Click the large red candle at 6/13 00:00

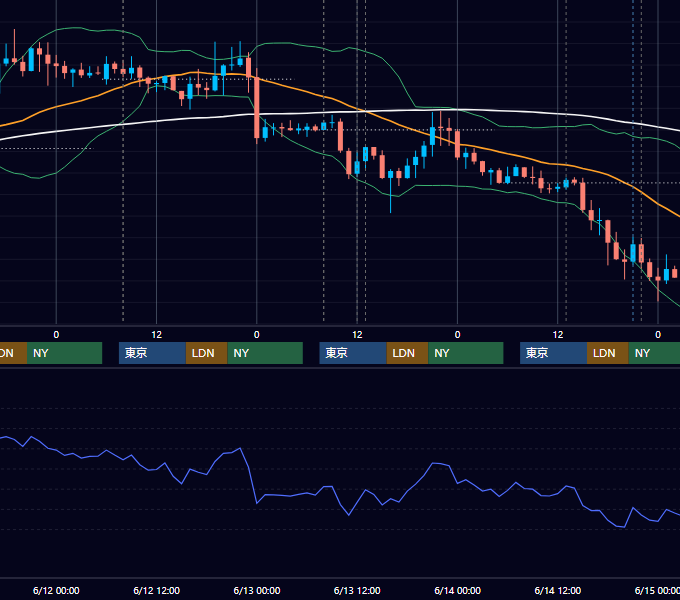pyautogui.click(x=257, y=108)
